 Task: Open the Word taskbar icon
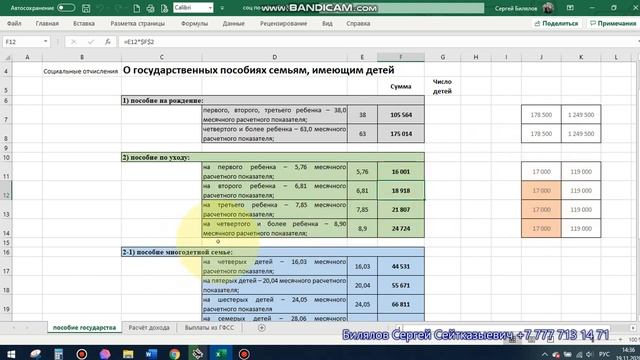[x=151, y=353]
